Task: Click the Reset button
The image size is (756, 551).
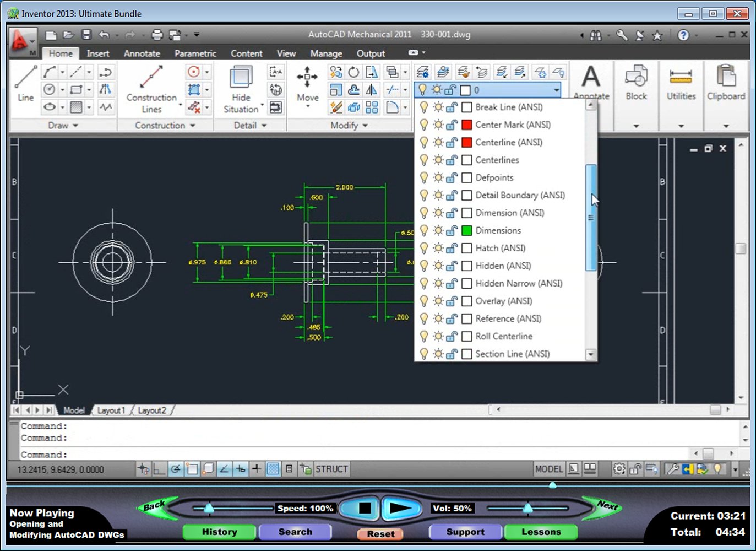Action: pos(380,534)
